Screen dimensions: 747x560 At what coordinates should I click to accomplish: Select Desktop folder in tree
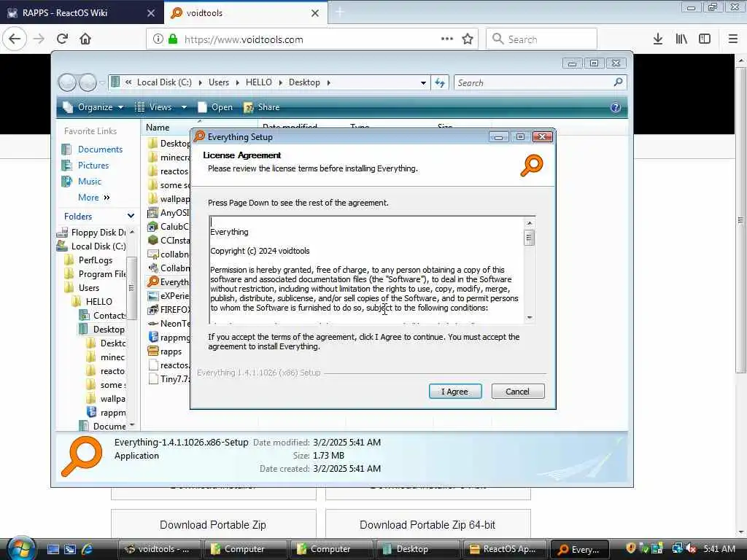102,329
